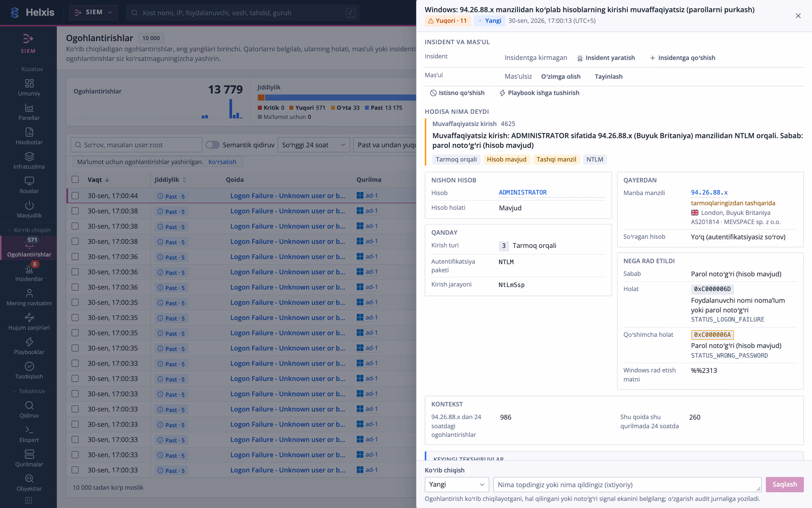Click O'zimga olish to self-assign
The height and width of the screenshot is (508, 812).
[561, 77]
